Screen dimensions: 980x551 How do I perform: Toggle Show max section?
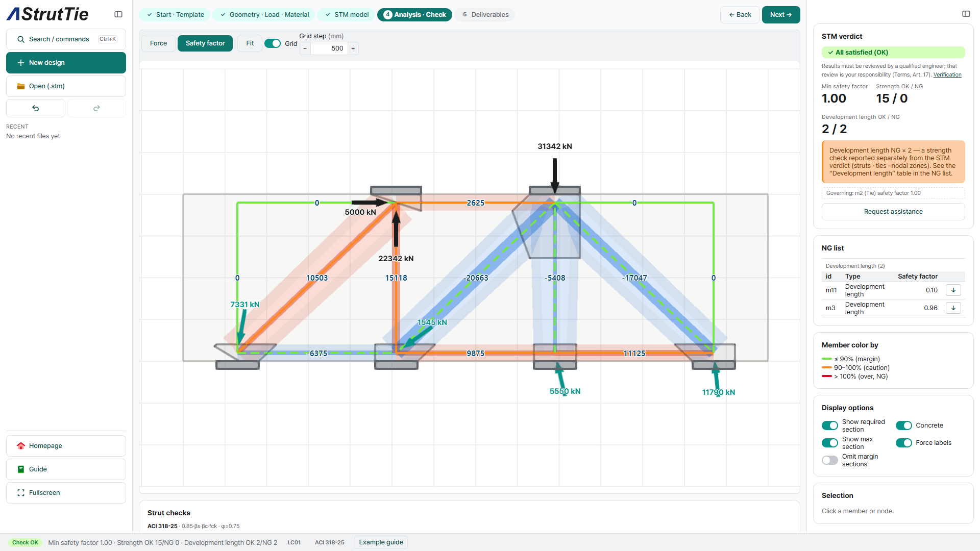830,443
